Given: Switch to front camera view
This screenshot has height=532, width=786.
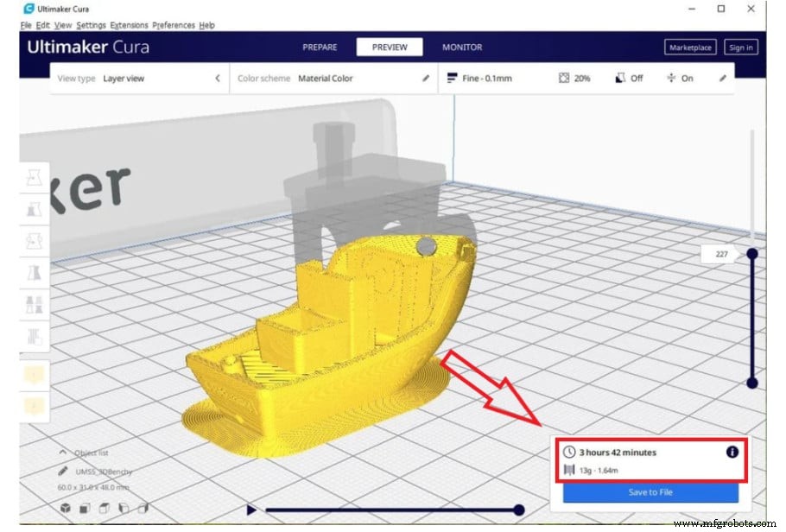Looking at the screenshot, I should [x=84, y=509].
